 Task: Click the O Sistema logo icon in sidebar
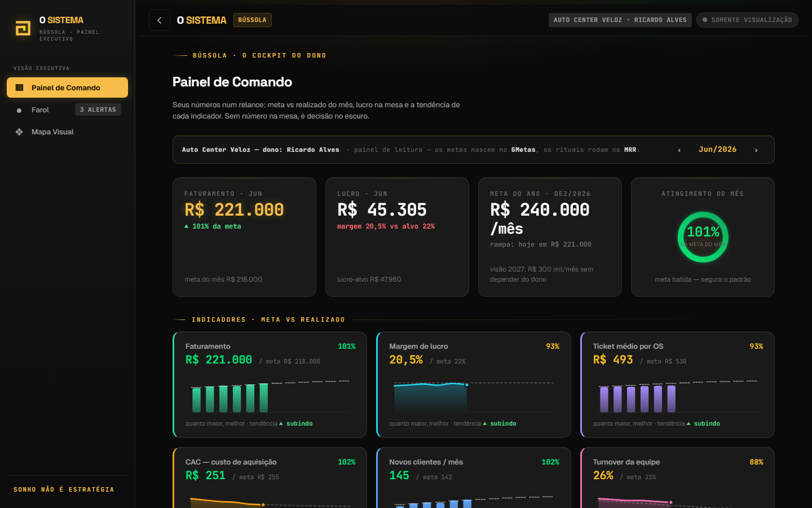[x=23, y=28]
